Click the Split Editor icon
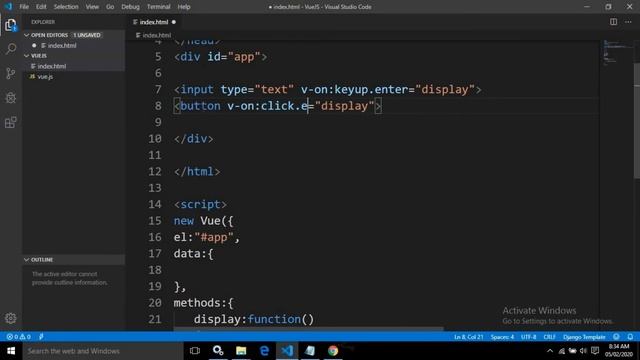Image resolution: width=640 pixels, height=360 pixels. (x=613, y=22)
